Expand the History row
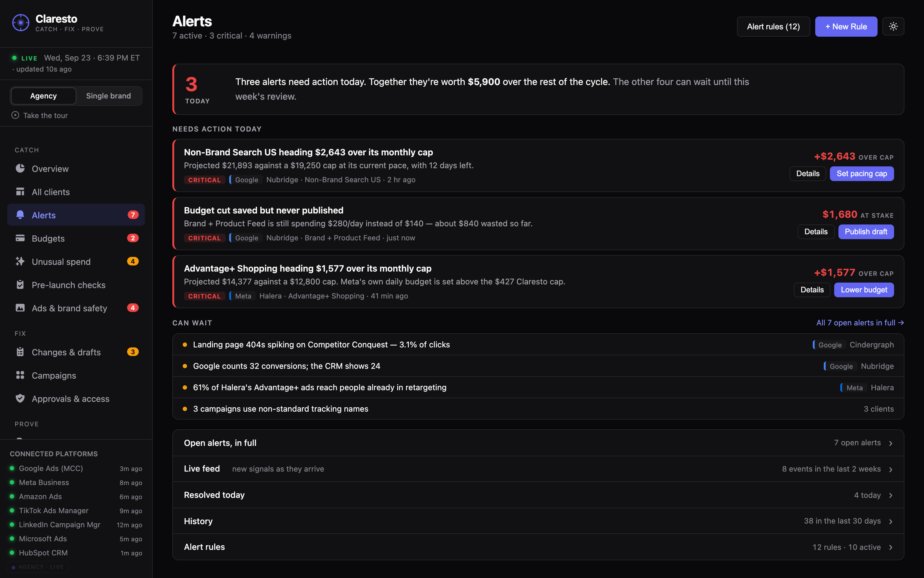Viewport: 924px width, 578px height. click(x=538, y=521)
